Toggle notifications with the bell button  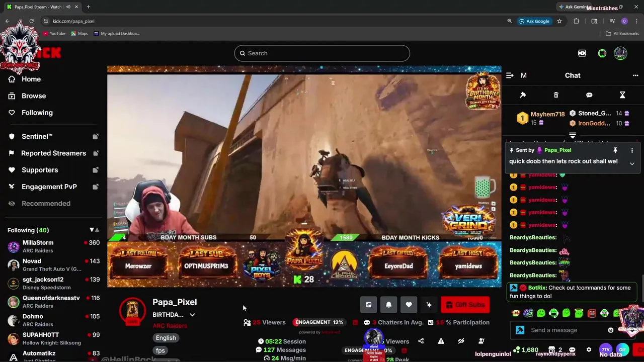click(x=388, y=305)
